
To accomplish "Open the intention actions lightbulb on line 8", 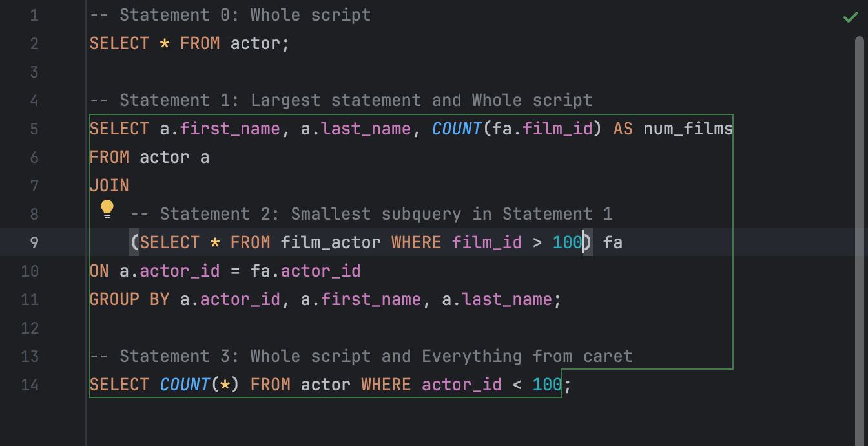I will [x=107, y=209].
